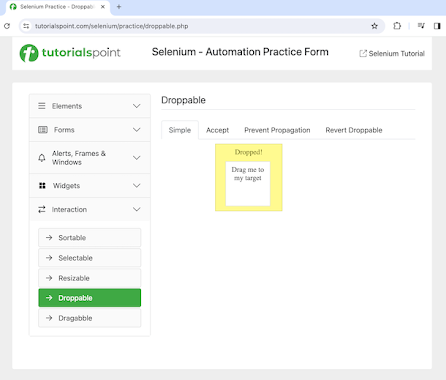This screenshot has width=446, height=380.
Task: Open the Prevent Propagation tab
Action: pyautogui.click(x=277, y=130)
